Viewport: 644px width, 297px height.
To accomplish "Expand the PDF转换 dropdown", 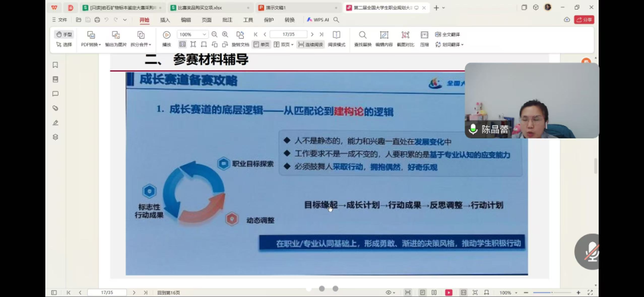I will pos(91,45).
